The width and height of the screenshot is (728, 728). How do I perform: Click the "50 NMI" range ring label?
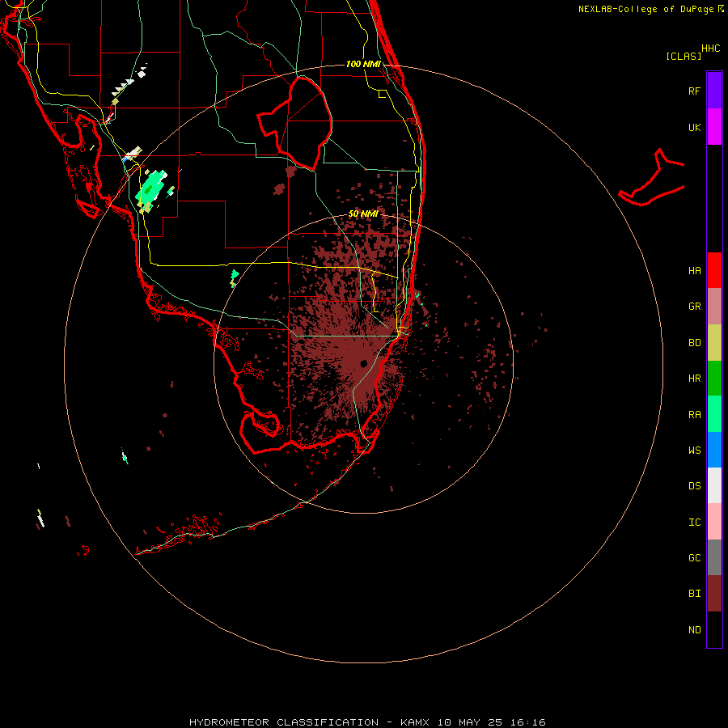363,214
